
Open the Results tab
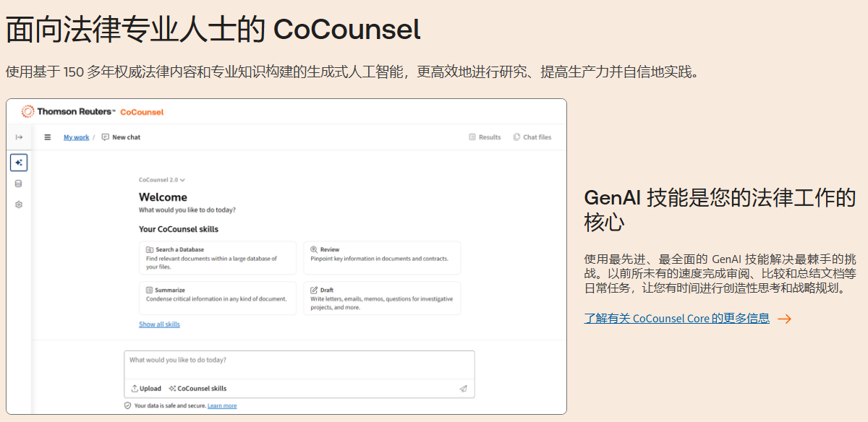click(485, 137)
